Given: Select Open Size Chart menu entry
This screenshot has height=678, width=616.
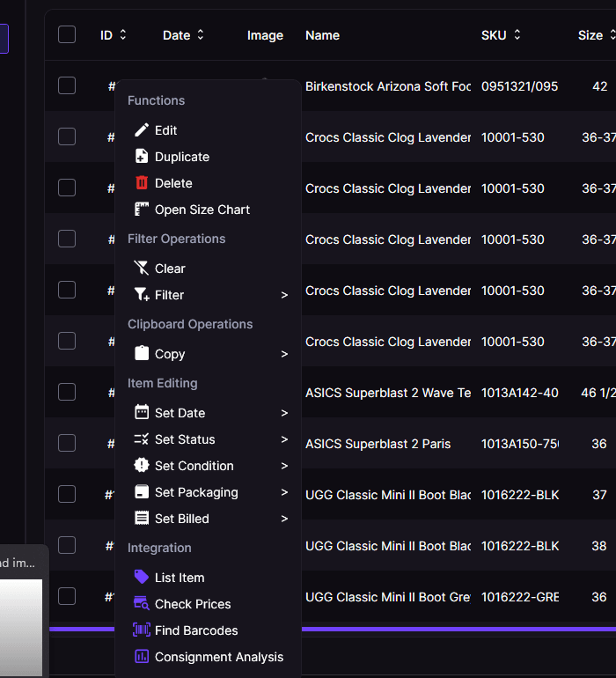Looking at the screenshot, I should 208,210.
